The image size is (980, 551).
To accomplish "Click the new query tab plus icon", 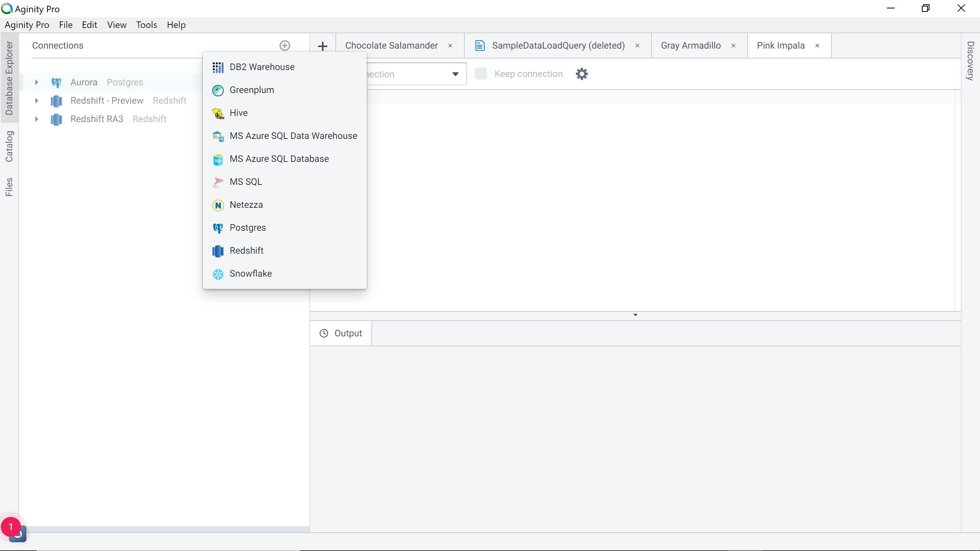I will click(322, 46).
